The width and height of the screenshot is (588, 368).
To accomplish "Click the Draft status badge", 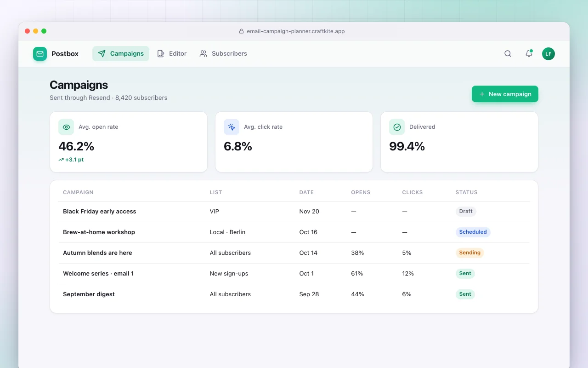I will [466, 212].
